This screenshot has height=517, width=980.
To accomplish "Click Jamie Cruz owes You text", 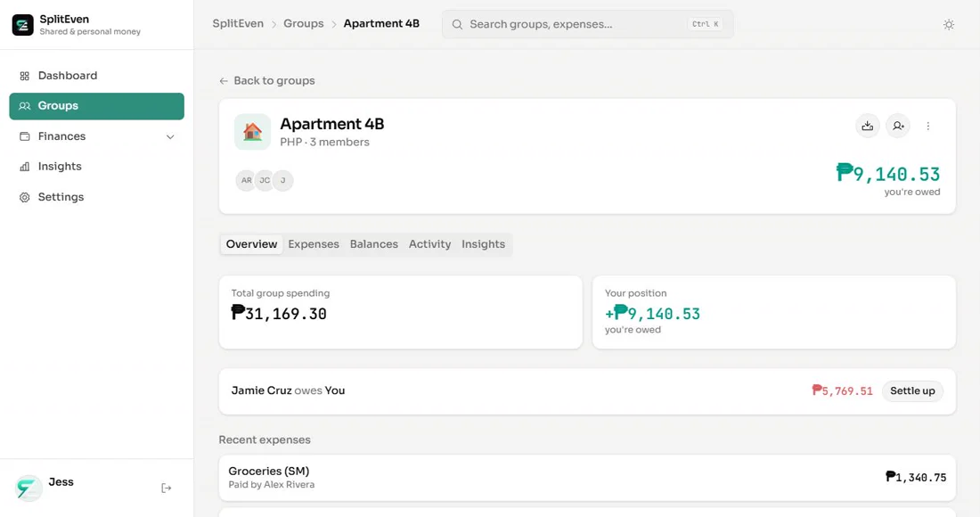I will [288, 390].
